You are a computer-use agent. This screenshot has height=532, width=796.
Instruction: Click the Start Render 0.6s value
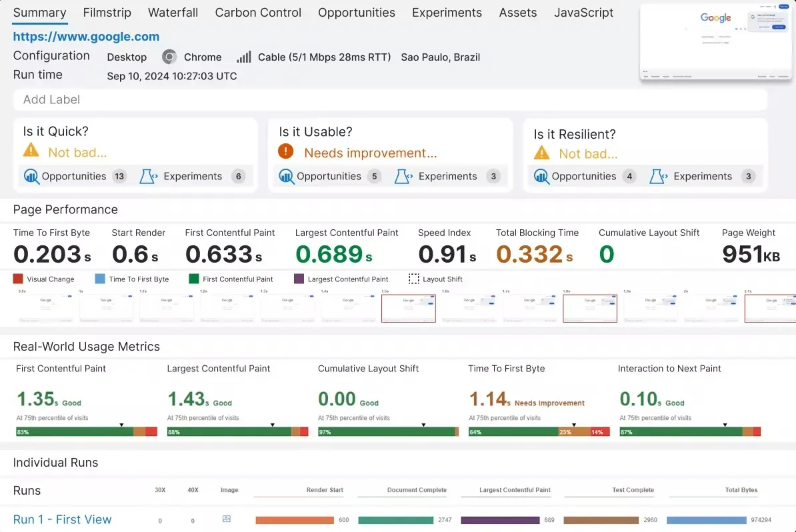click(x=135, y=254)
